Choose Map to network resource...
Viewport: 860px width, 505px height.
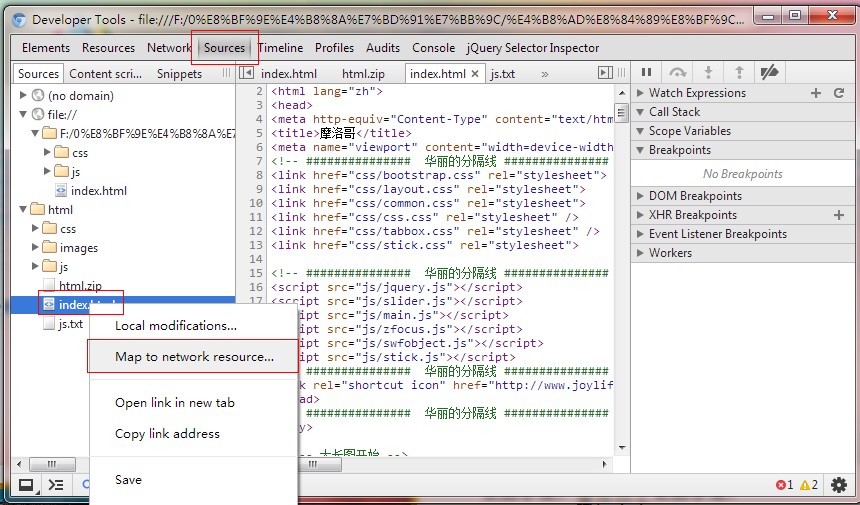coord(193,356)
